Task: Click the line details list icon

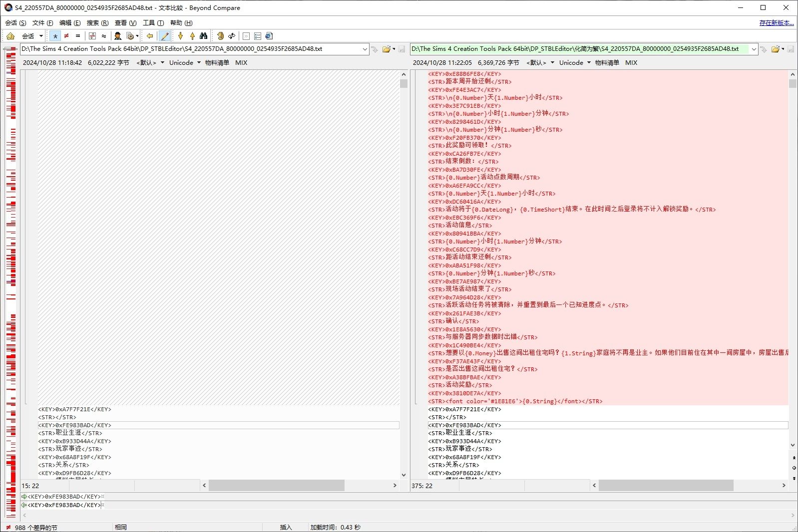Action: pyautogui.click(x=258, y=36)
